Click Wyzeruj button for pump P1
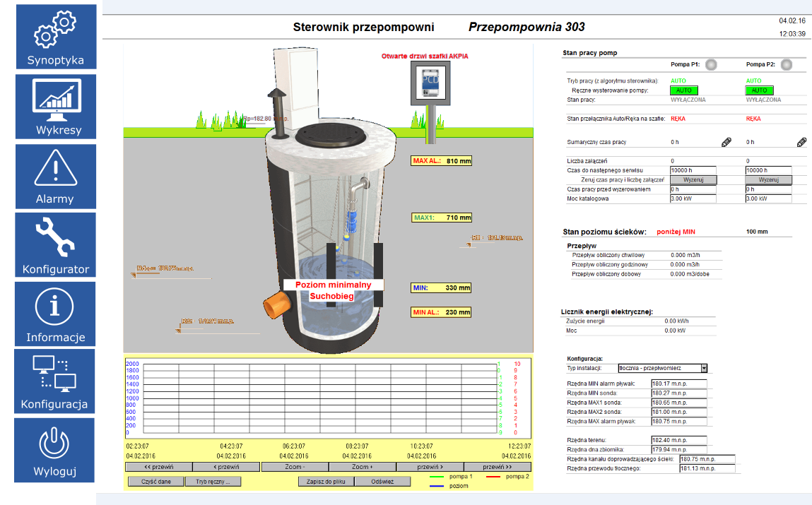The width and height of the screenshot is (812, 505). tap(693, 180)
